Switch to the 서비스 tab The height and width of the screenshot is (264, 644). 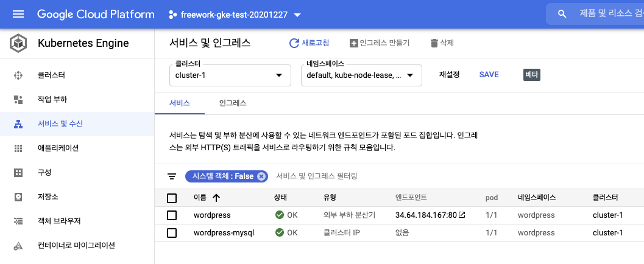180,103
